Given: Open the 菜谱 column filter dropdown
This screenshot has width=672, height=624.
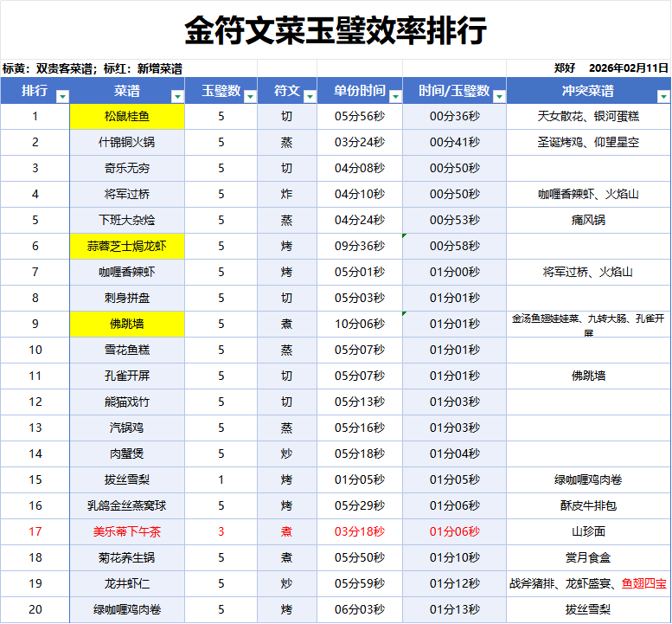Looking at the screenshot, I should 177,96.
